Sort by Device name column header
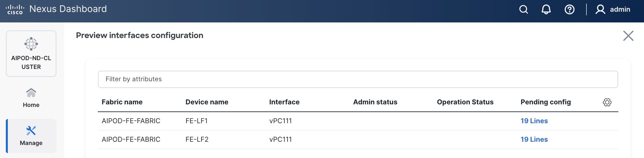This screenshot has width=644, height=158. (207, 102)
